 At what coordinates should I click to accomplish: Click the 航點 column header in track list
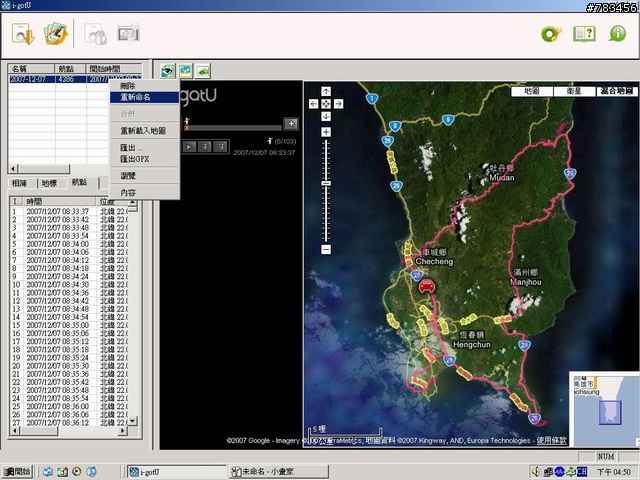tap(70, 69)
